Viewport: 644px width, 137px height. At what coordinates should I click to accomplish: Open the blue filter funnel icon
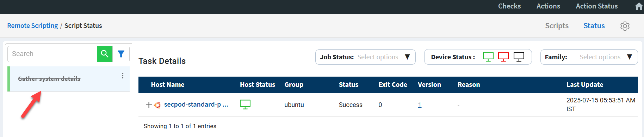coord(121,54)
